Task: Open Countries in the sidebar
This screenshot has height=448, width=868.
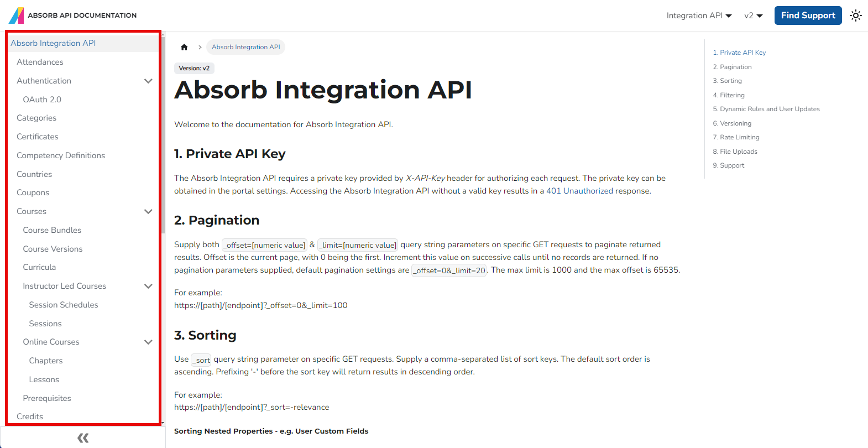Action: point(34,174)
